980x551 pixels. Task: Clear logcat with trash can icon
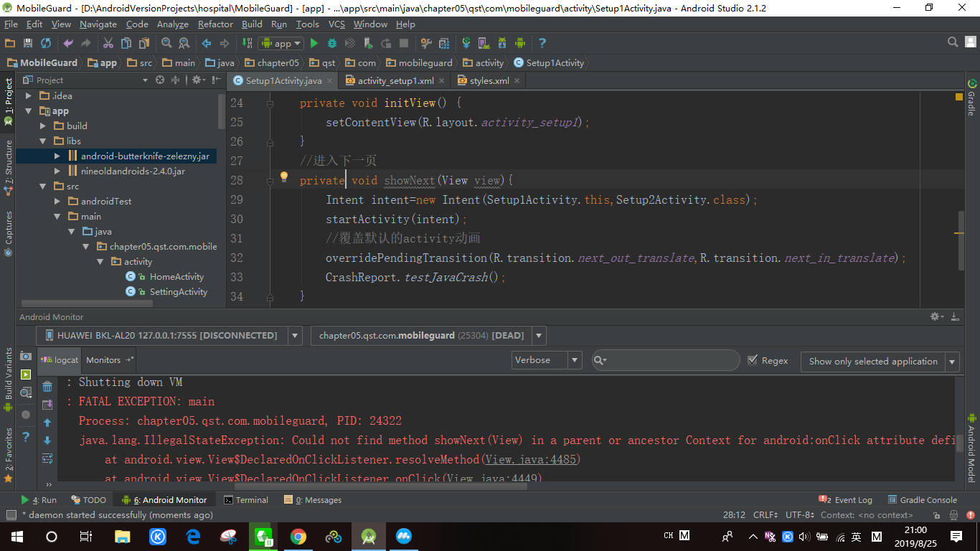(47, 387)
